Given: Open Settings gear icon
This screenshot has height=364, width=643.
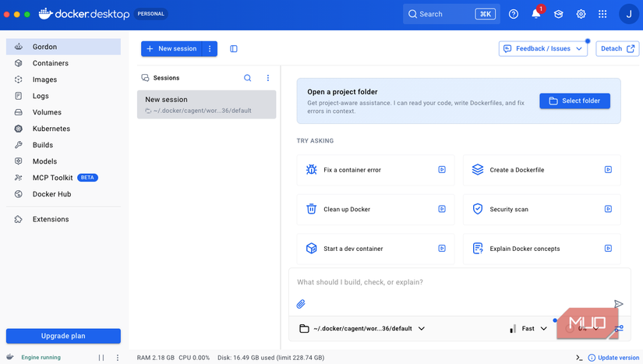Looking at the screenshot, I should (581, 14).
